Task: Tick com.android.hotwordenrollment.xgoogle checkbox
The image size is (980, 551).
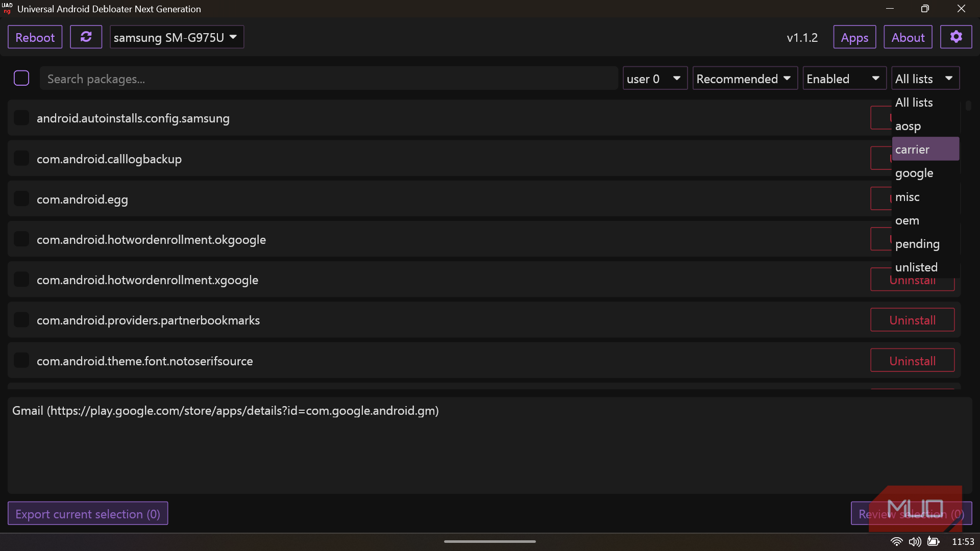Action: tap(21, 279)
